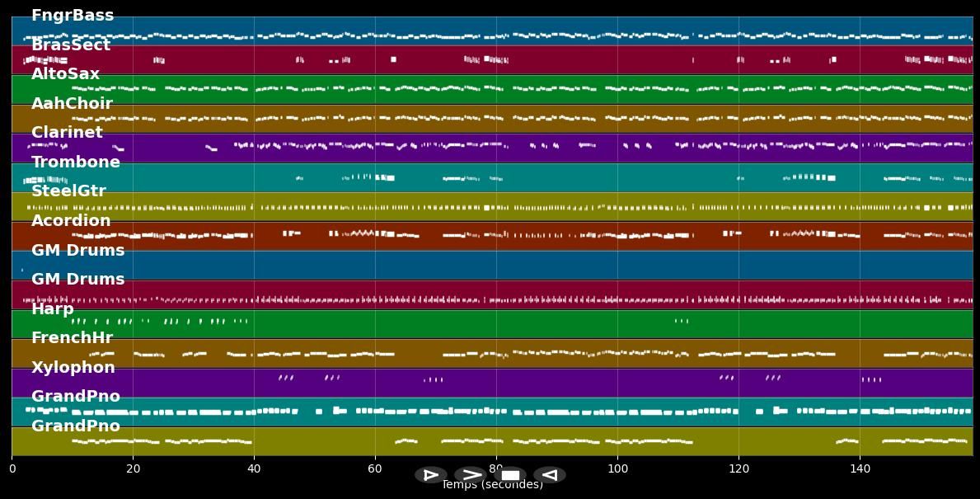Select the Acordion track label
Viewport: 980px width, 499px height.
(71, 221)
